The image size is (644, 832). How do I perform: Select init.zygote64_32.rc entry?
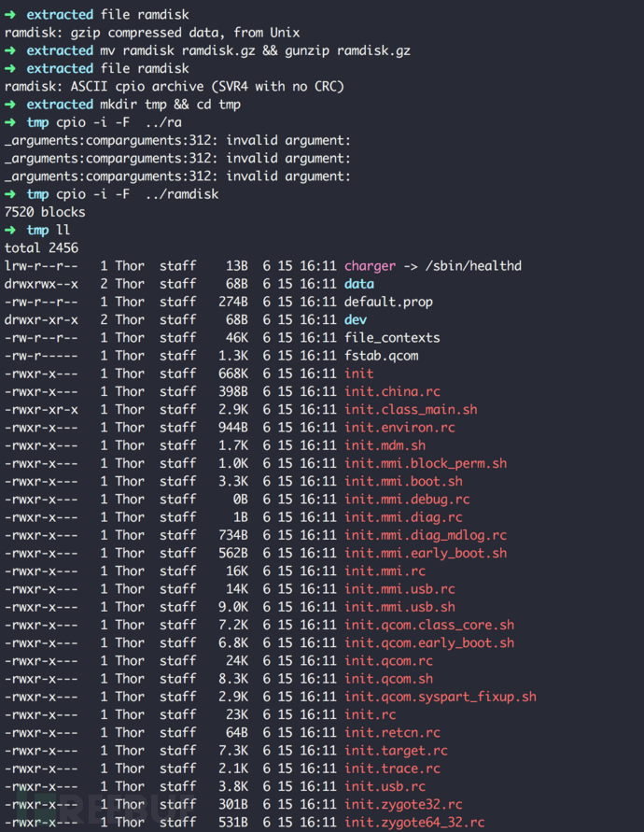tap(414, 823)
